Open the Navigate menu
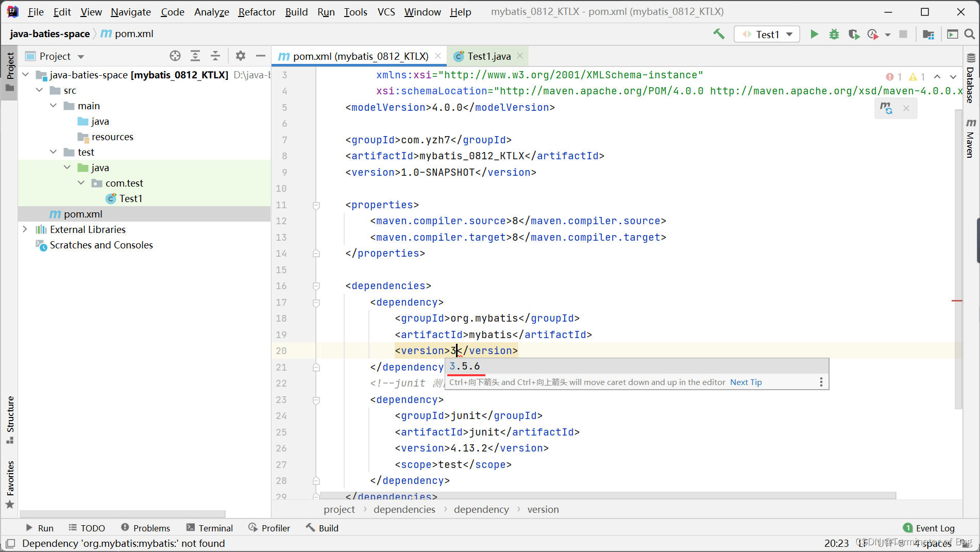 pos(131,11)
